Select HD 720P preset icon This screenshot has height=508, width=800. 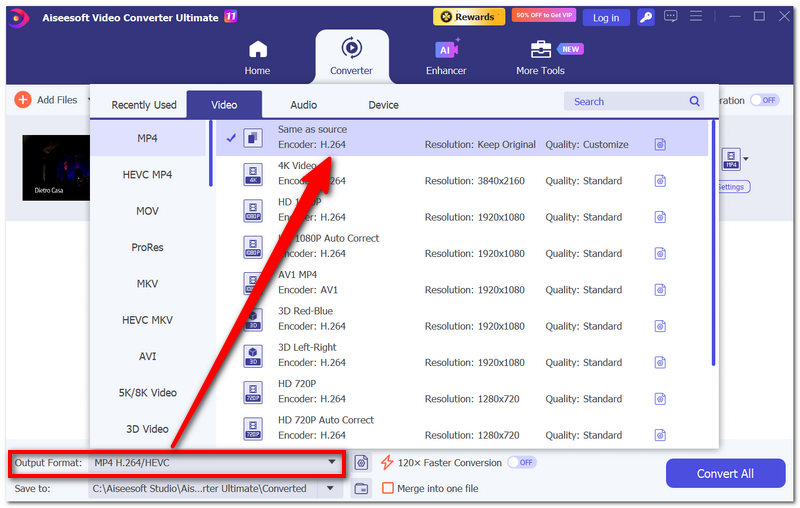(253, 392)
